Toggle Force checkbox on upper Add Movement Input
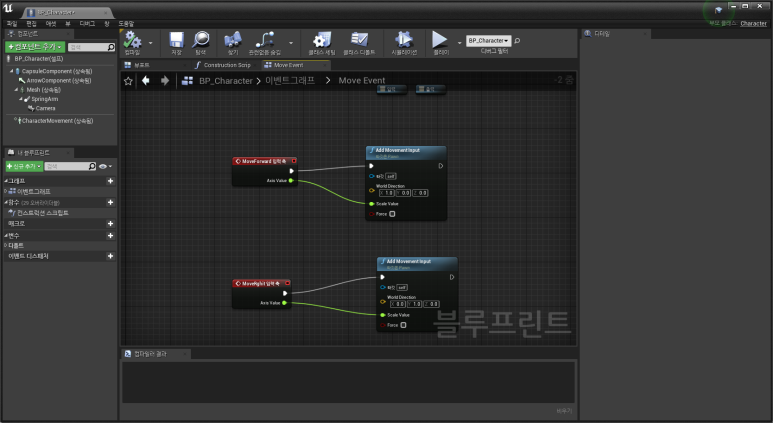The width and height of the screenshot is (773, 423). [392, 214]
